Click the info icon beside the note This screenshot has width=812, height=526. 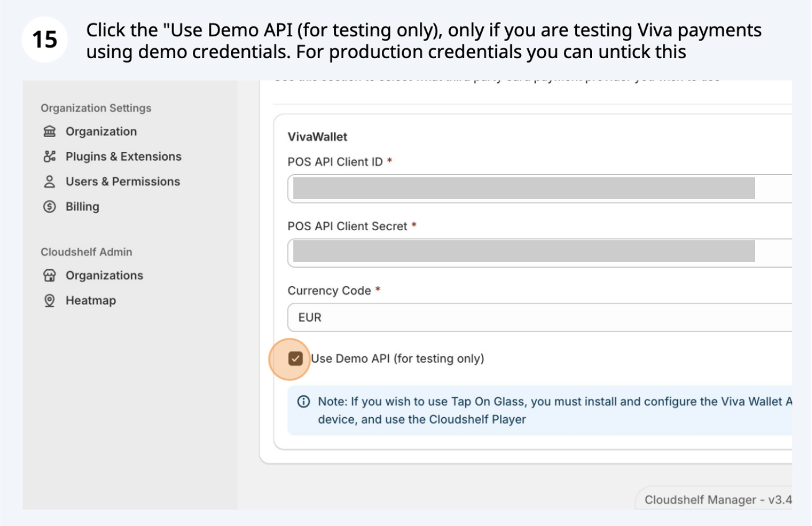click(303, 402)
